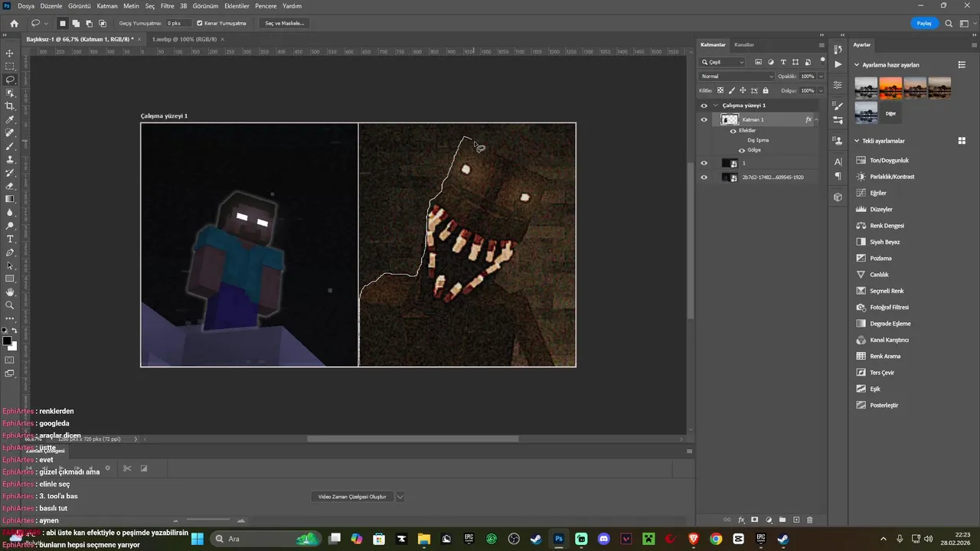Toggle the lock all icon in Kilitle row

tap(766, 90)
